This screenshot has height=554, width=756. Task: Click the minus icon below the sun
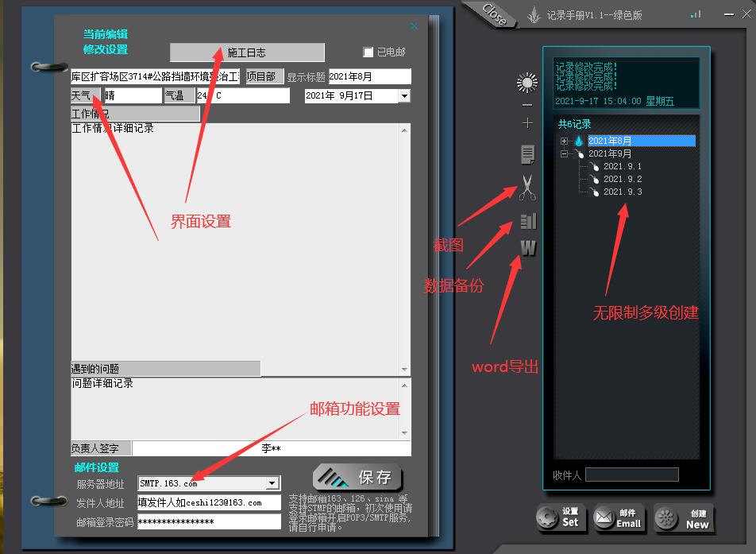[527, 105]
